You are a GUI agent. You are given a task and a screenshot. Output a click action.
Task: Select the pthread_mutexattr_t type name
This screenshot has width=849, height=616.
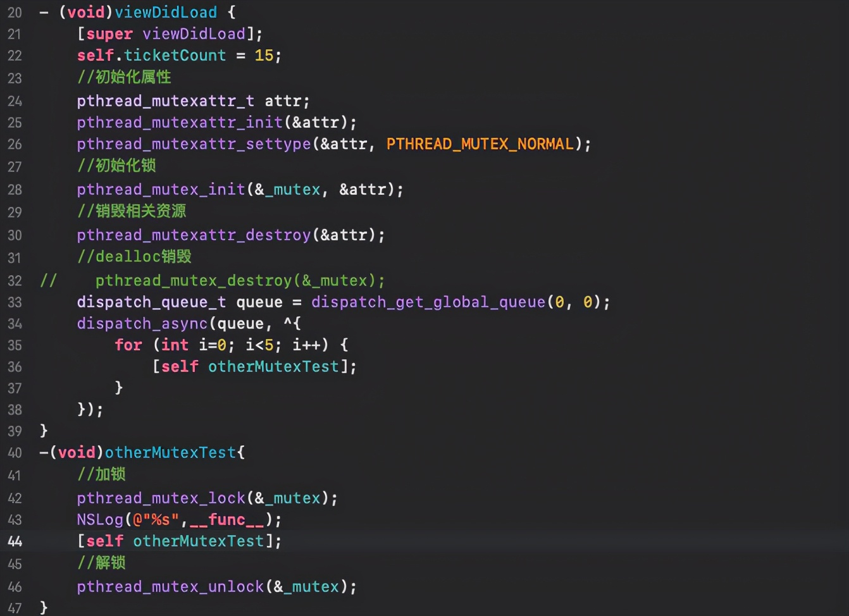pyautogui.click(x=166, y=101)
